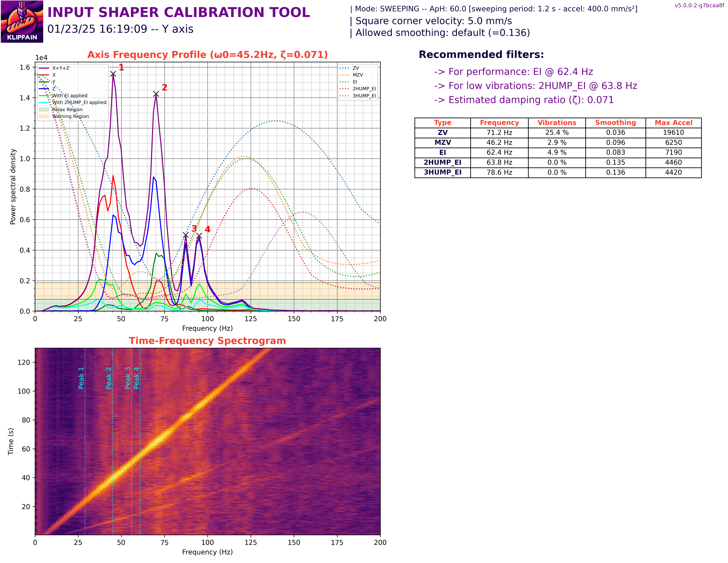
Task: Click the peak 3 X marker
Action: pyautogui.click(x=186, y=235)
